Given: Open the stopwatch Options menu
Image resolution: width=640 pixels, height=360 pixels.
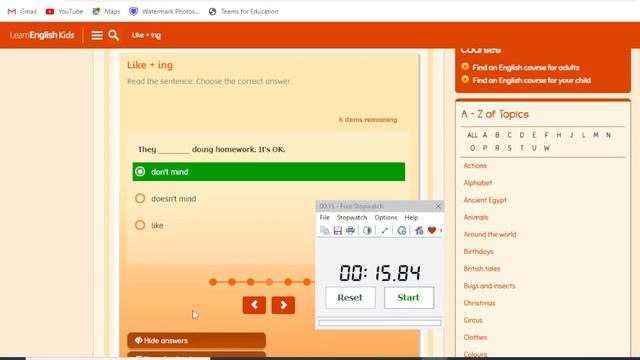Looking at the screenshot, I should 386,218.
